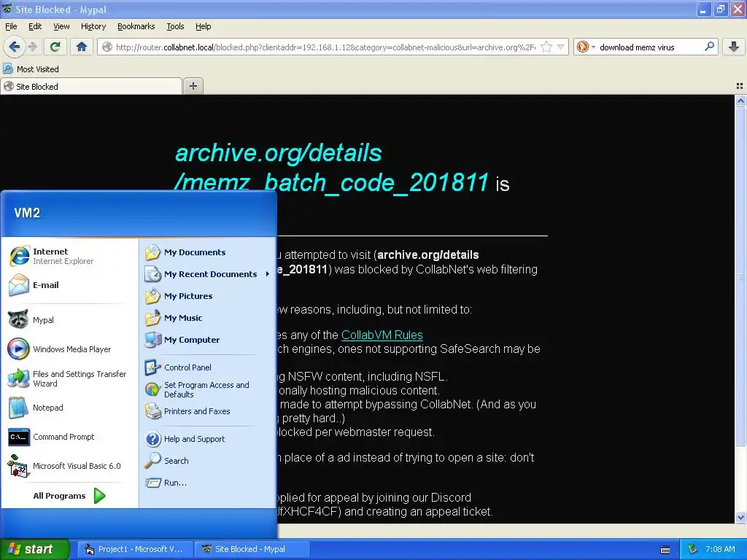Click the Windows start button
Viewport: 747px width, 560px height.
tap(34, 549)
